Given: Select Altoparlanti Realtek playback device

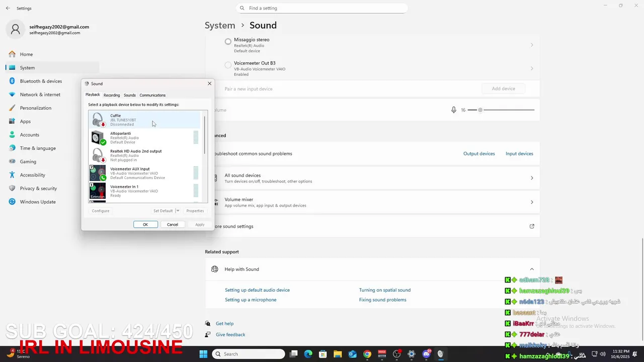Looking at the screenshot, I should (145, 138).
